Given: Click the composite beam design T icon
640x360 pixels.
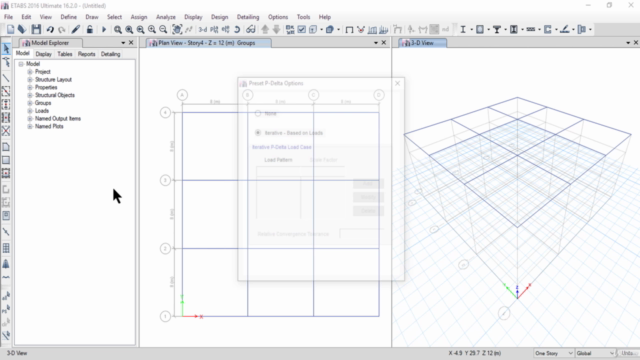Looking at the screenshot, I should (497, 29).
